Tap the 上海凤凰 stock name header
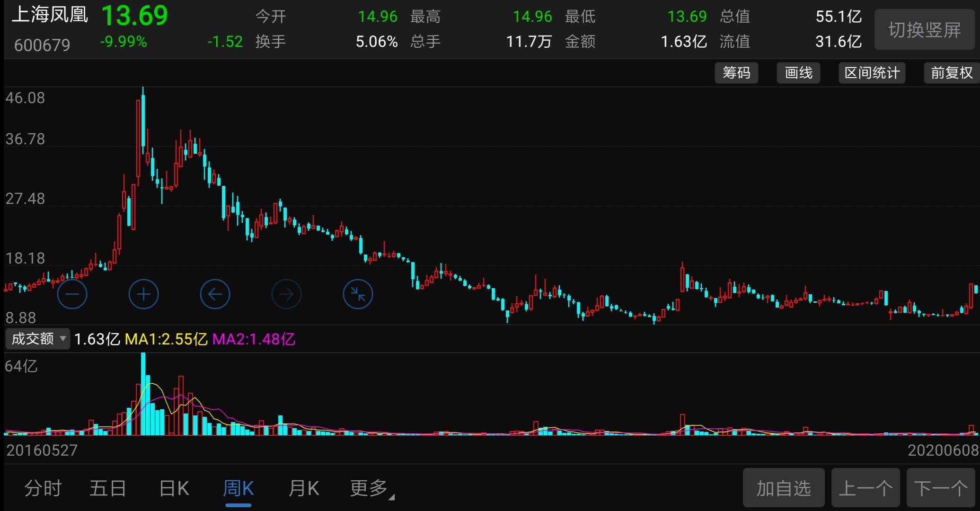 [x=49, y=15]
